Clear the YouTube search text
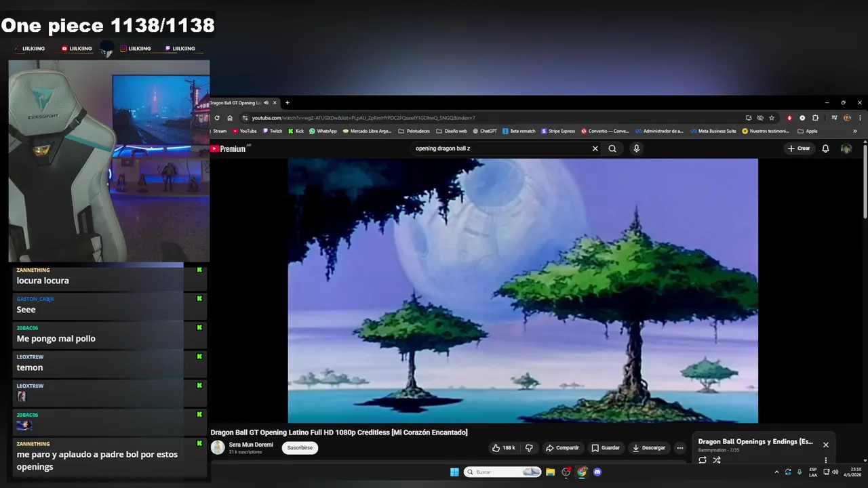Viewport: 868px width, 488px height. 595,148
